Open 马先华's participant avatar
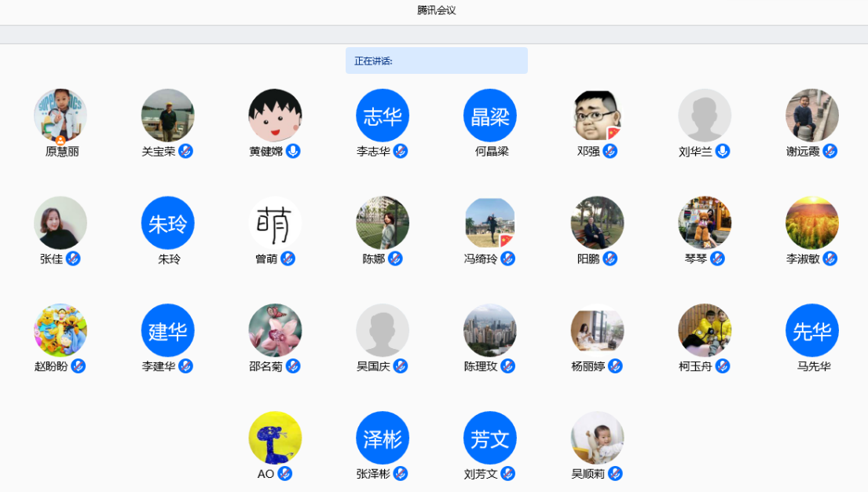The width and height of the screenshot is (868, 492). click(x=812, y=330)
